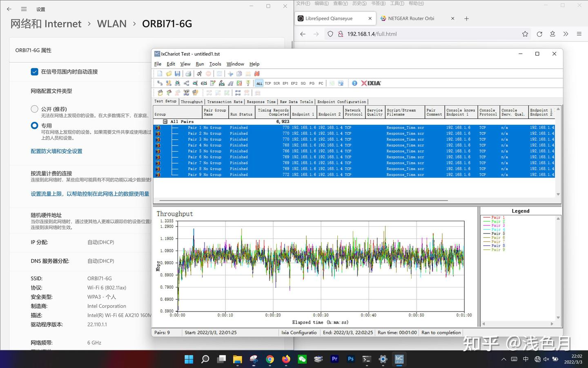Viewport: 588px width, 368px height.
Task: Show all protocols with the ALL filter
Action: [x=259, y=83]
